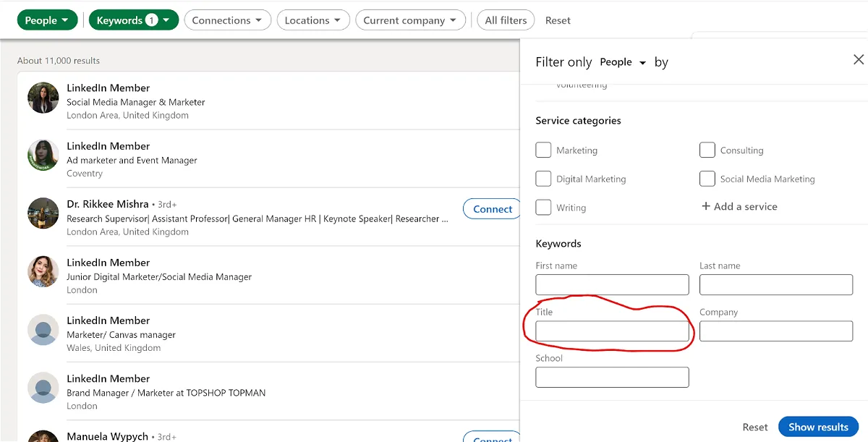
Task: Click 'Ad marketer and Event Manager' headline
Action: coord(132,160)
